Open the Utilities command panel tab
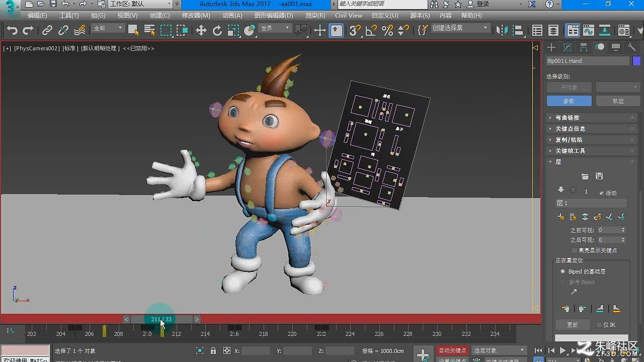 coord(632,47)
